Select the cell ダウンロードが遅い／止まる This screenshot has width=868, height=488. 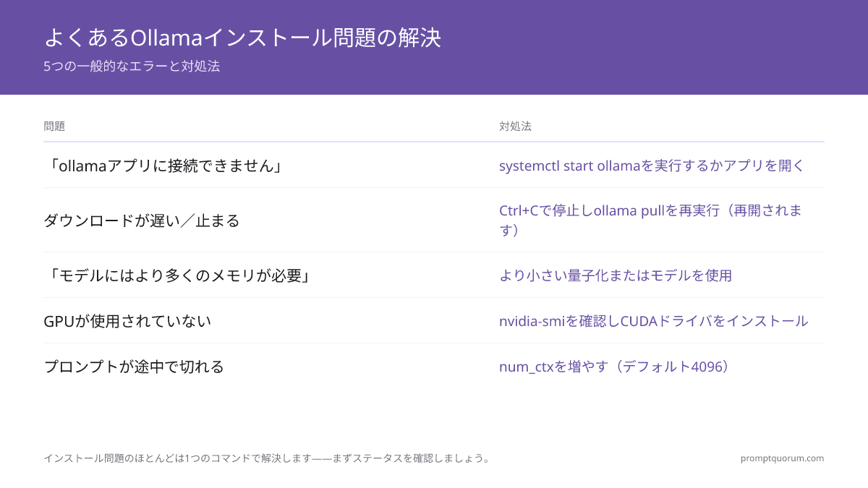tap(142, 221)
